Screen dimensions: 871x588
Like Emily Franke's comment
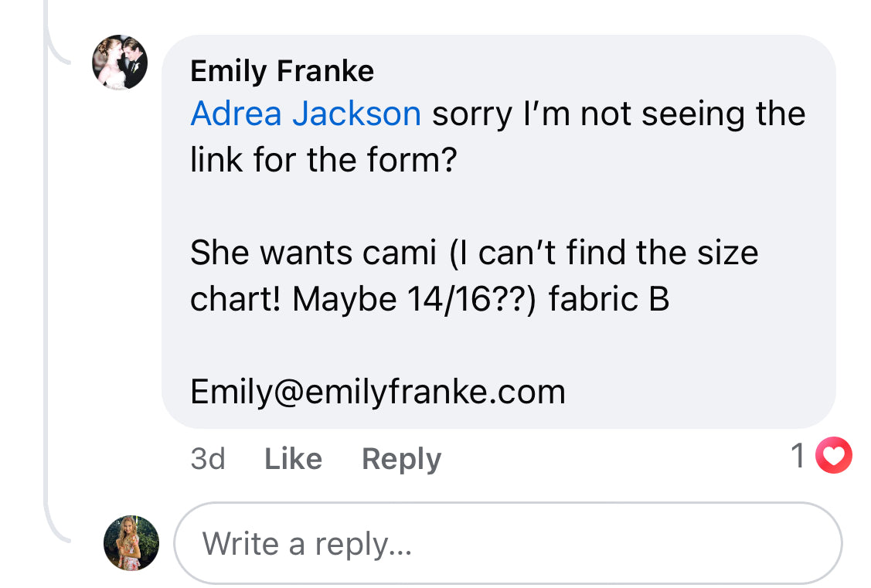pyautogui.click(x=293, y=459)
